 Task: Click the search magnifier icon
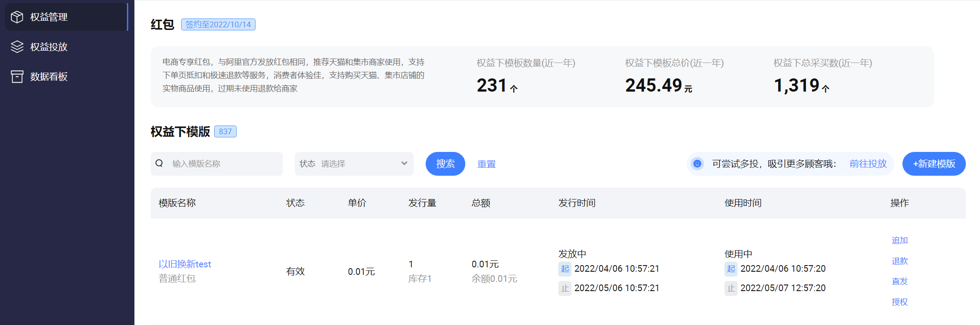(x=159, y=163)
